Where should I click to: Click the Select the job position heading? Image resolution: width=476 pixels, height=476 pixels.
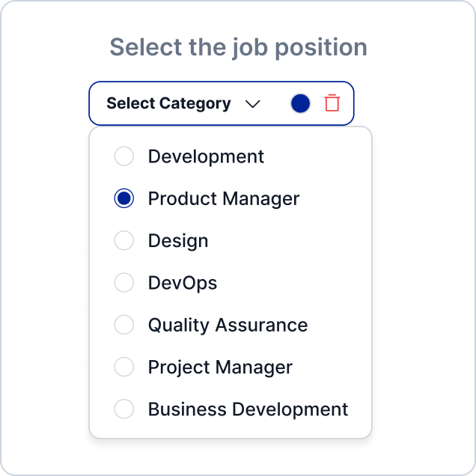(238, 48)
